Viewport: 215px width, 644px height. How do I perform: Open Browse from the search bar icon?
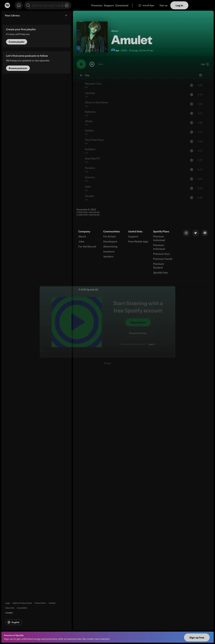pos(67,5)
